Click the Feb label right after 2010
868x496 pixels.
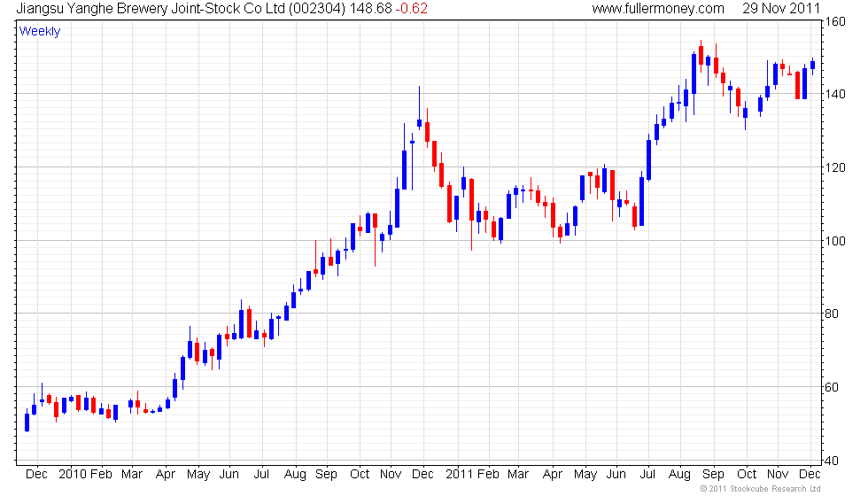coord(101,475)
